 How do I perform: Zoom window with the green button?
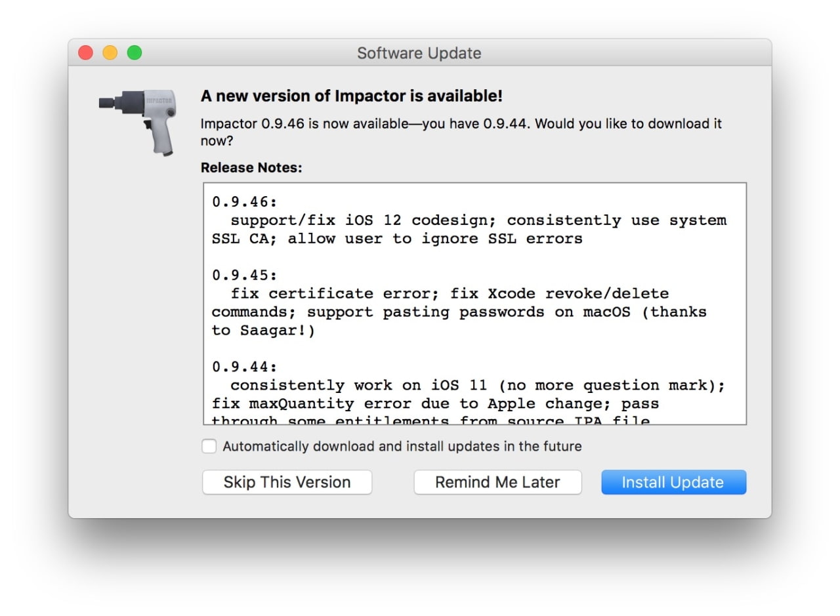(x=134, y=52)
